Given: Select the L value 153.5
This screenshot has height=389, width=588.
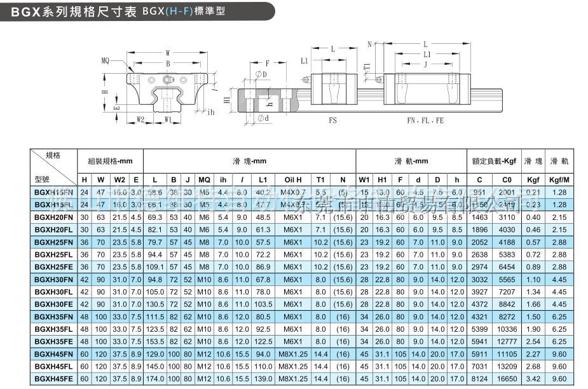Looking at the screenshot, I should pyautogui.click(x=155, y=342).
